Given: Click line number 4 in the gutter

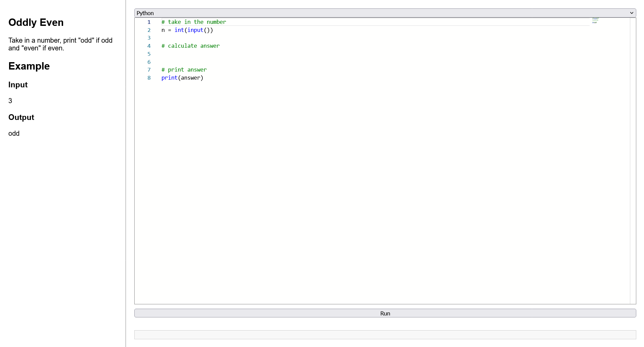Looking at the screenshot, I should pyautogui.click(x=149, y=46).
